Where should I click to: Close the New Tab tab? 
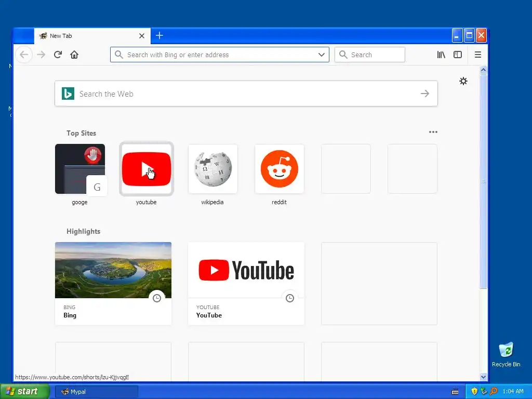tap(142, 36)
